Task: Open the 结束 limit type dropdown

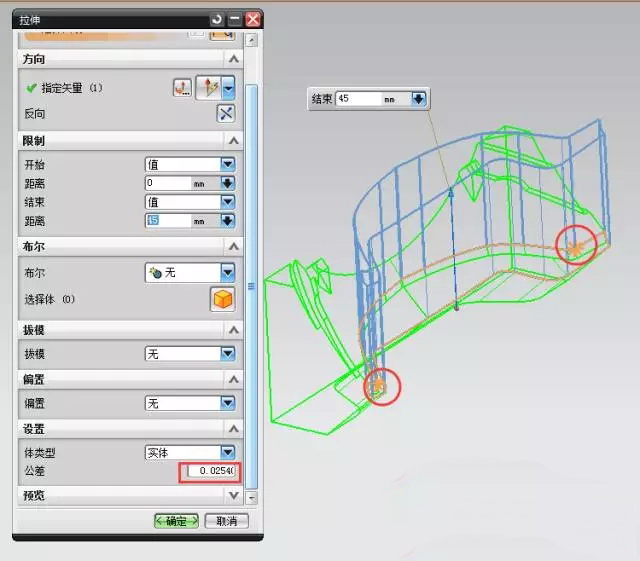Action: pyautogui.click(x=227, y=202)
